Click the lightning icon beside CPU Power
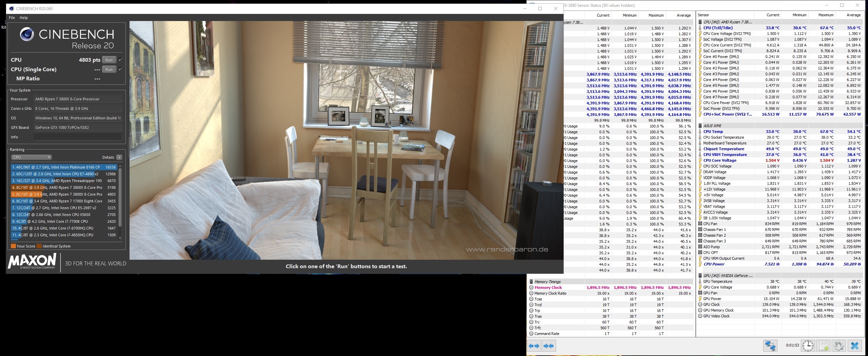This screenshot has width=868, height=356. pyautogui.click(x=700, y=264)
